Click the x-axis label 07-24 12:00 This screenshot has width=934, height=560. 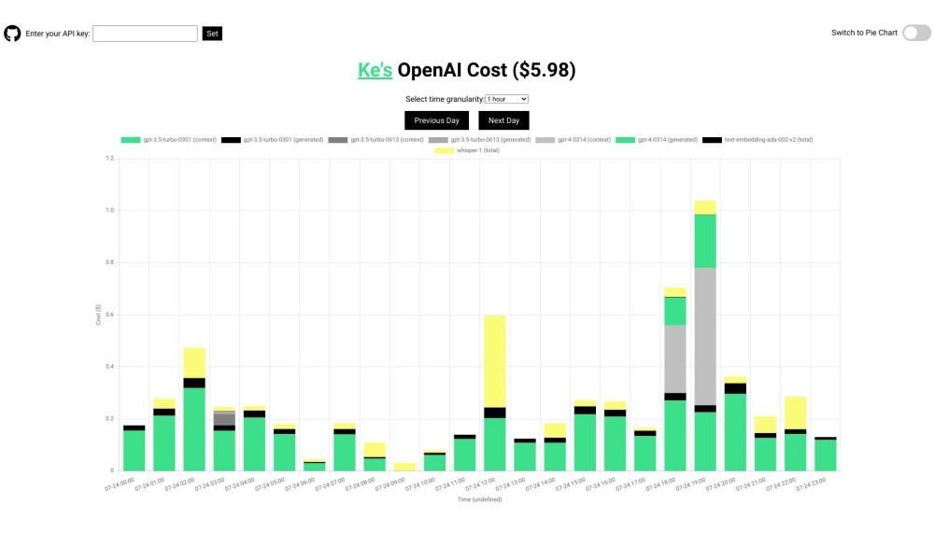pyautogui.click(x=480, y=483)
